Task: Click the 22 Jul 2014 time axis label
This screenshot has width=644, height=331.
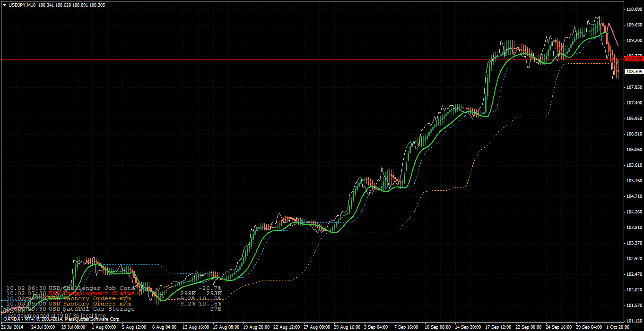Action: tap(12, 327)
